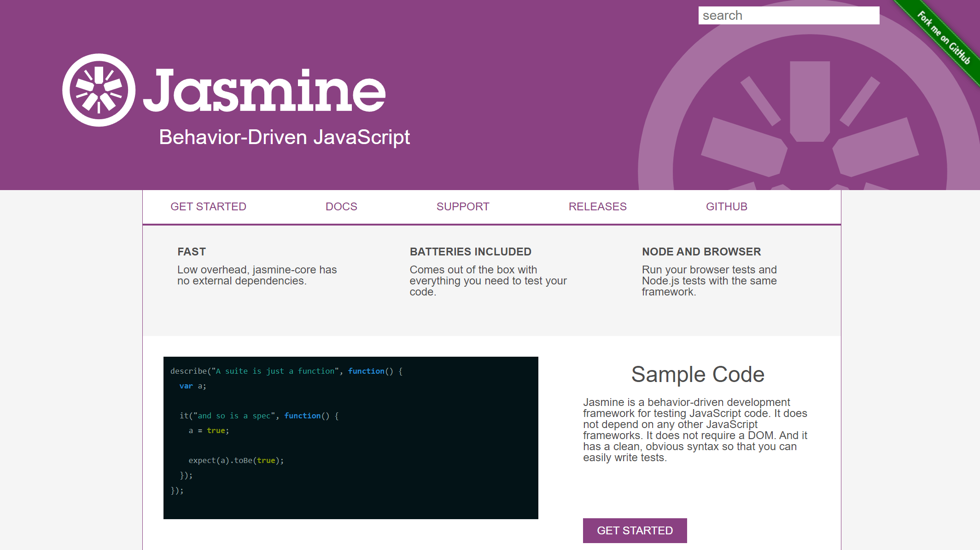Open the SUPPORT page
980x550 pixels.
(462, 206)
